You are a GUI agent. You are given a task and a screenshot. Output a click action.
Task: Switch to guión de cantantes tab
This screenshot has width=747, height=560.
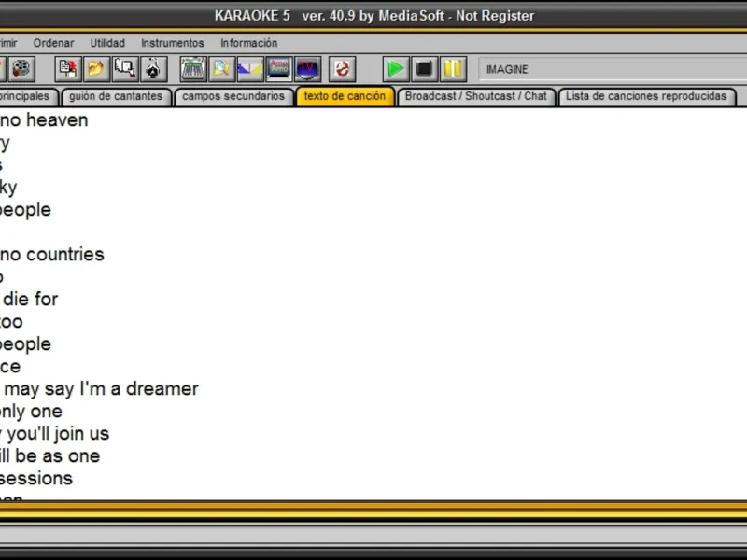pos(116,96)
